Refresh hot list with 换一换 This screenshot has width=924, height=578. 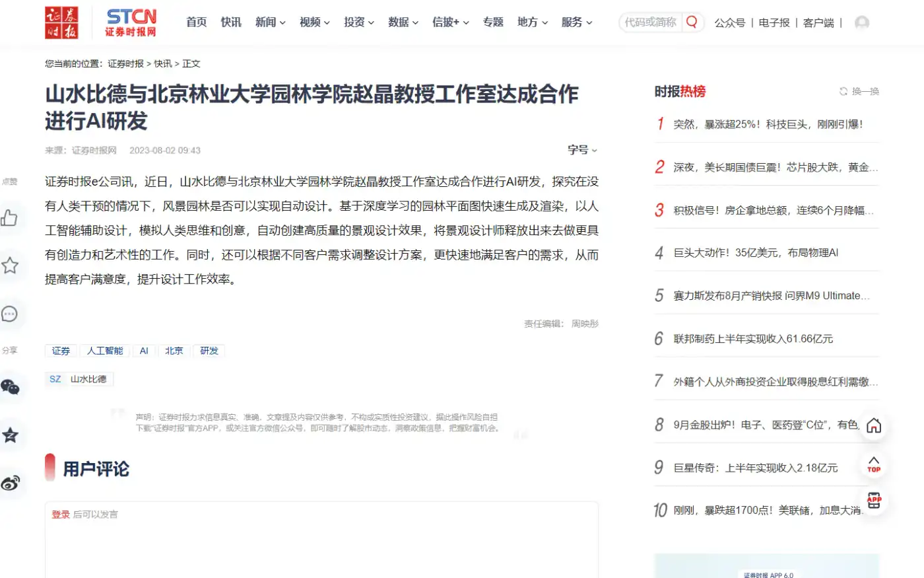pyautogui.click(x=859, y=91)
